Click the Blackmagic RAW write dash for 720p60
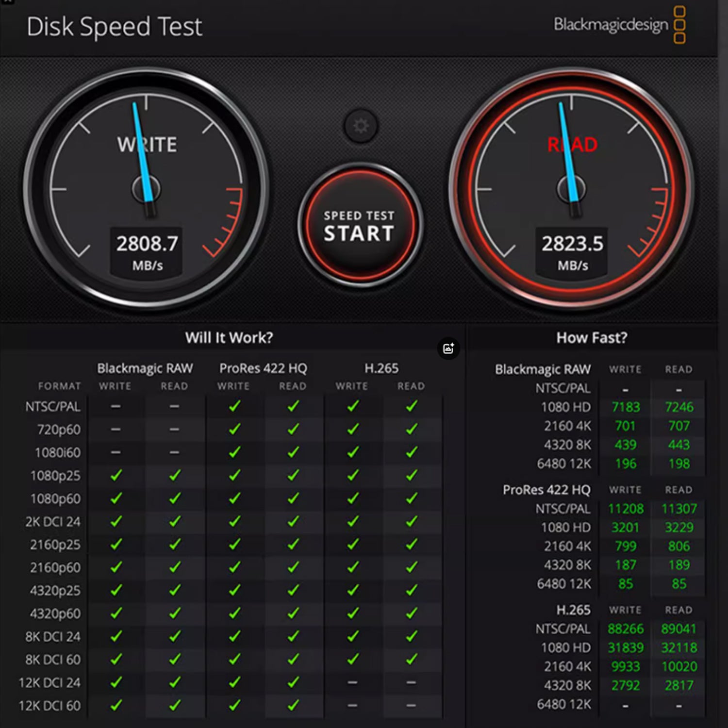The height and width of the screenshot is (728, 728). point(116,430)
